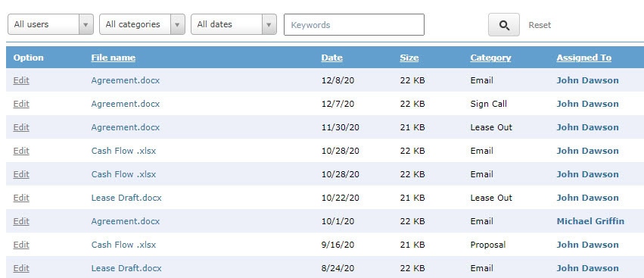644x278 pixels.
Task: Edit the Cash Flow .xlsx dated 9/16/20
Action: coord(21,244)
